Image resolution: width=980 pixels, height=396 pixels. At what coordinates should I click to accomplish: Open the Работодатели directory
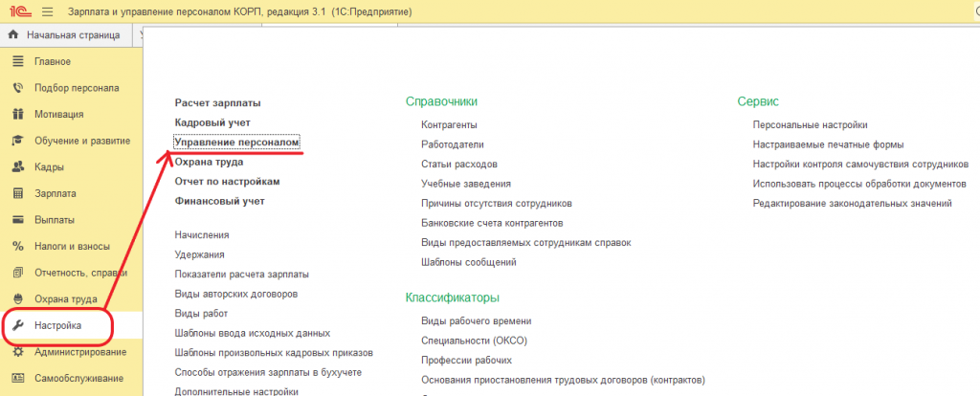(x=453, y=144)
